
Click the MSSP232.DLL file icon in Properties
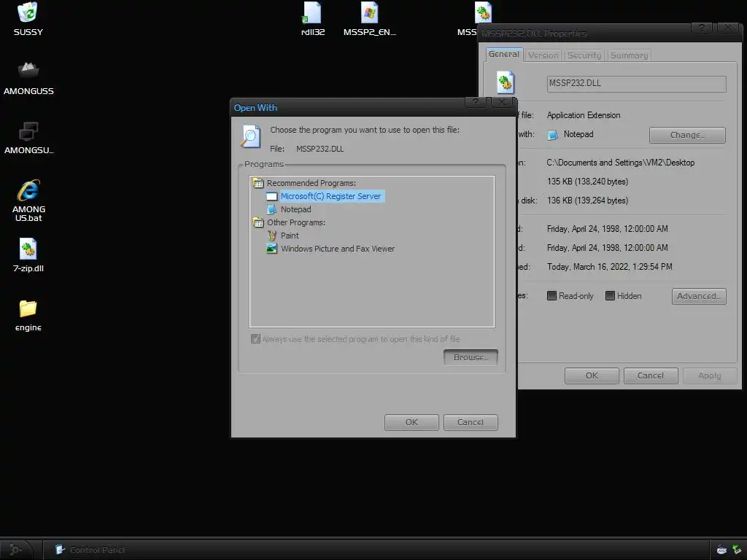click(x=505, y=82)
